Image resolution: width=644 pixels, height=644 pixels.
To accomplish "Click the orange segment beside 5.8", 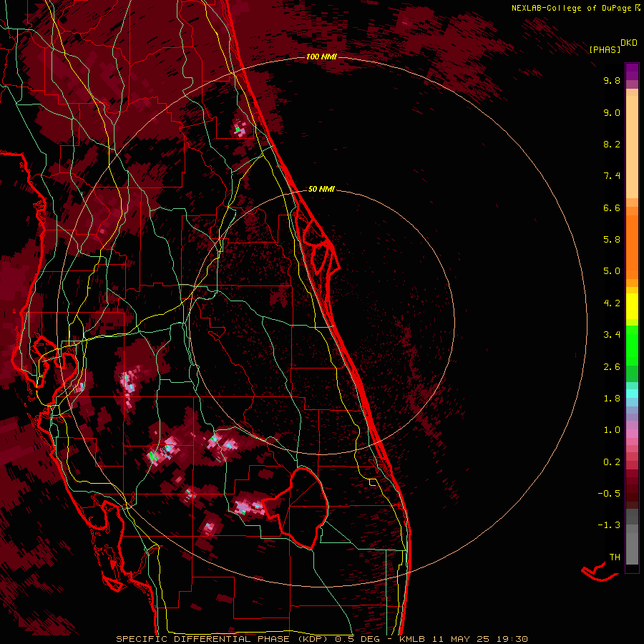I will (632, 248).
